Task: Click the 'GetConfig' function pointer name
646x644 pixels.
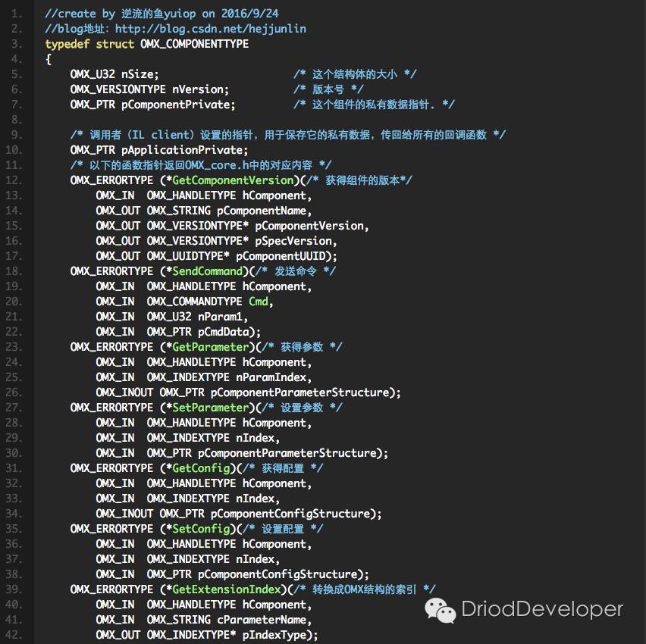Action: point(201,468)
